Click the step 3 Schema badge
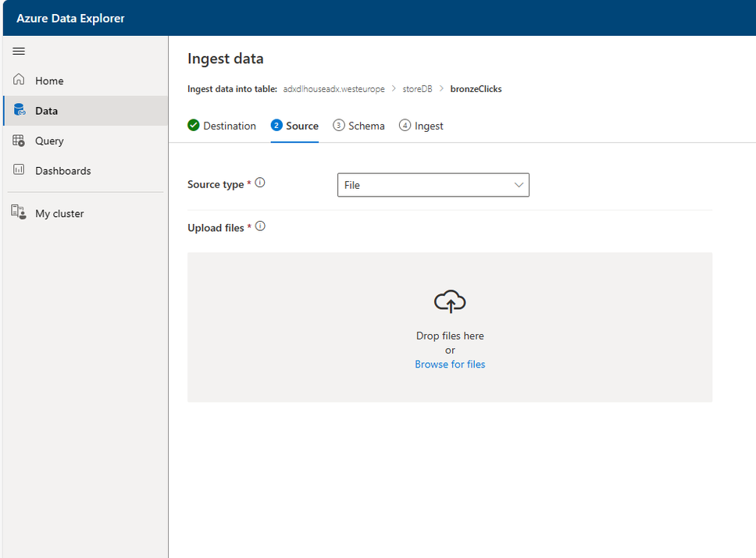Image resolution: width=756 pixels, height=558 pixels. pos(339,126)
